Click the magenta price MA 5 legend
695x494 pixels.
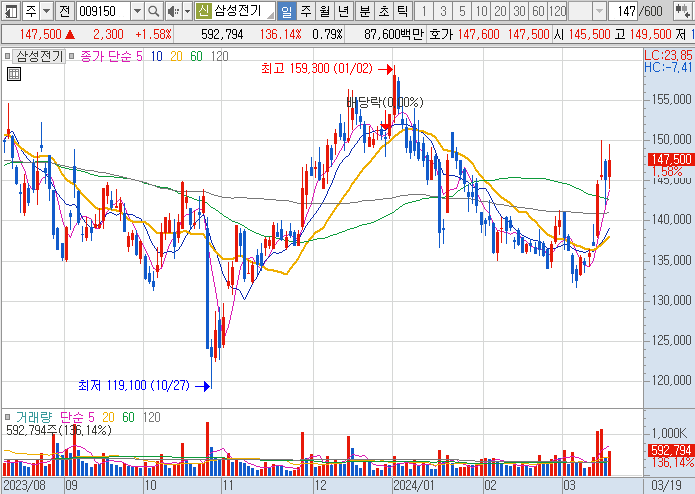coord(139,56)
